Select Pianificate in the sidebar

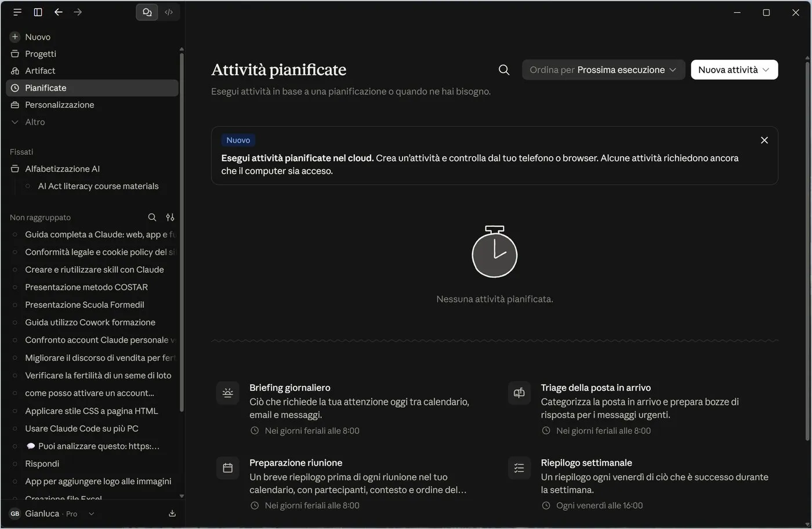(x=92, y=88)
